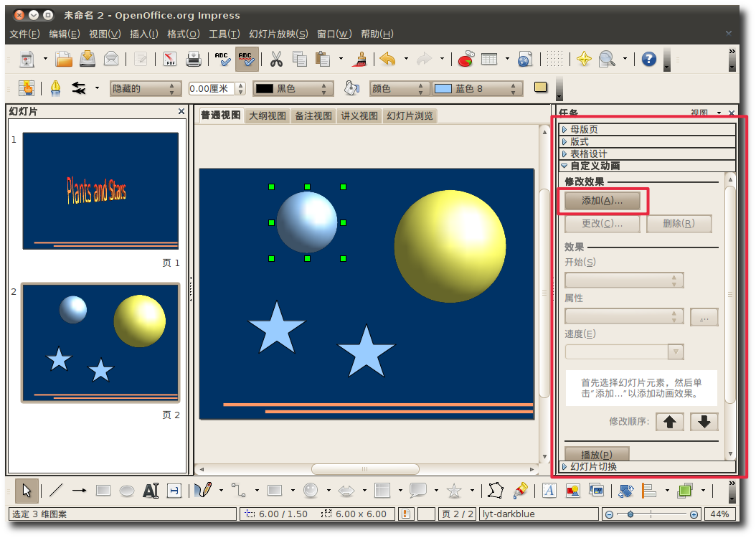Click the Paste clipboard icon
The height and width of the screenshot is (538, 756).
pyautogui.click(x=322, y=60)
